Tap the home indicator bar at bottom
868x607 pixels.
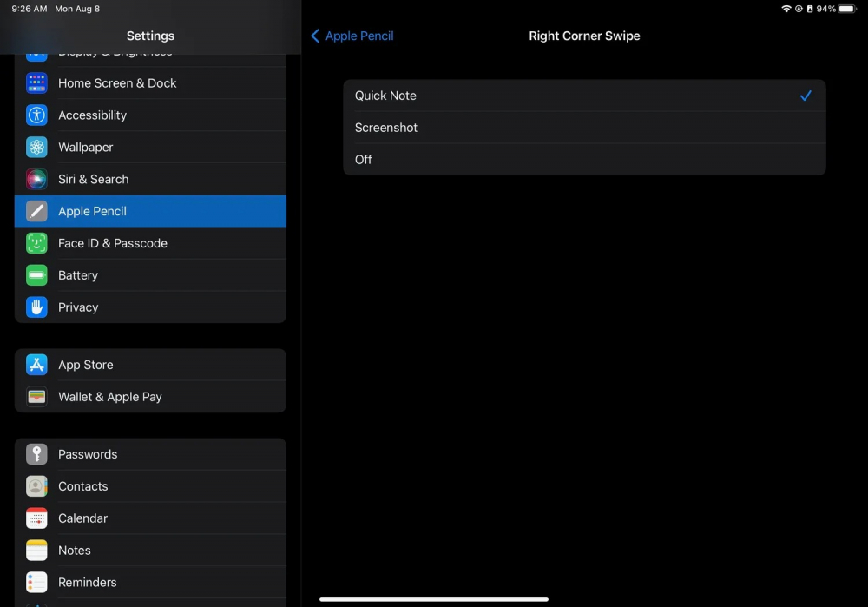(434, 599)
